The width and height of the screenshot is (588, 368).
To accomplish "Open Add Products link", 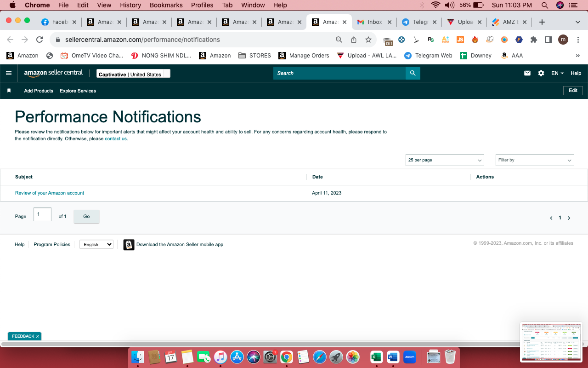I will (39, 91).
